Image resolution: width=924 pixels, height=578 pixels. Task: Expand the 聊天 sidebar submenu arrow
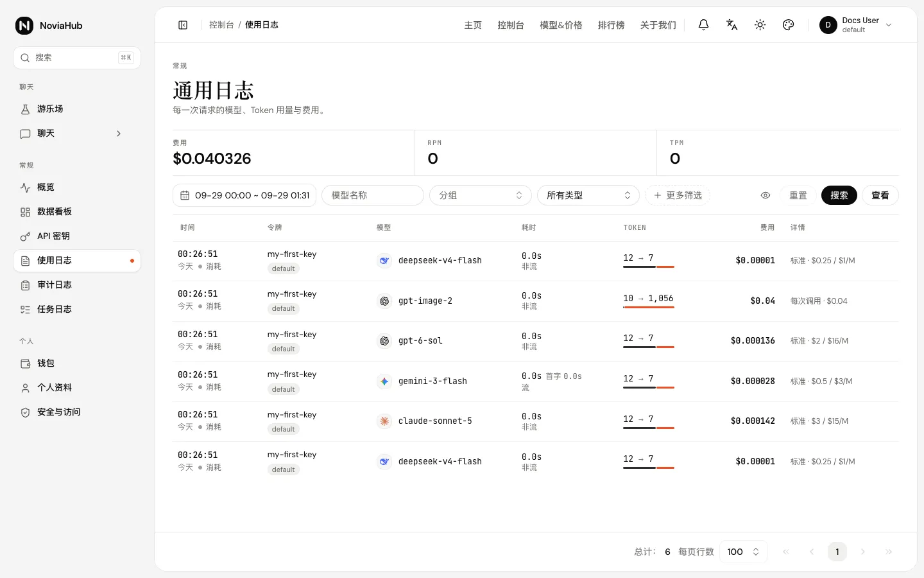pos(119,134)
